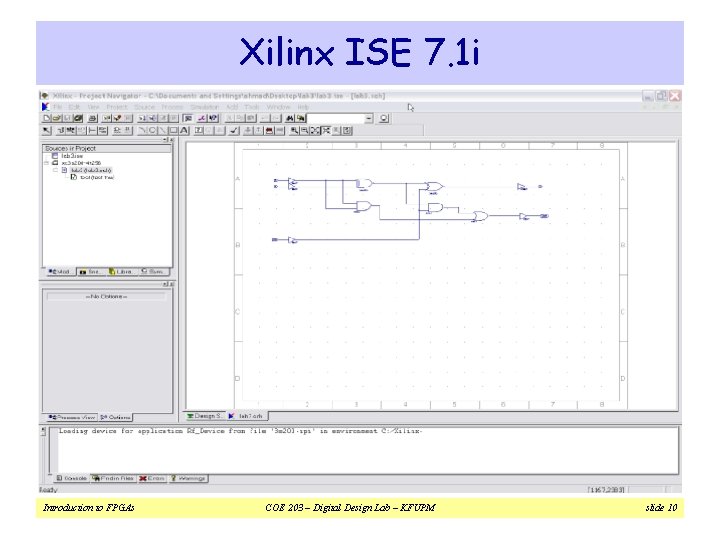Click the Zoom to Full View icon
The width and height of the screenshot is (720, 540).
tap(315, 130)
